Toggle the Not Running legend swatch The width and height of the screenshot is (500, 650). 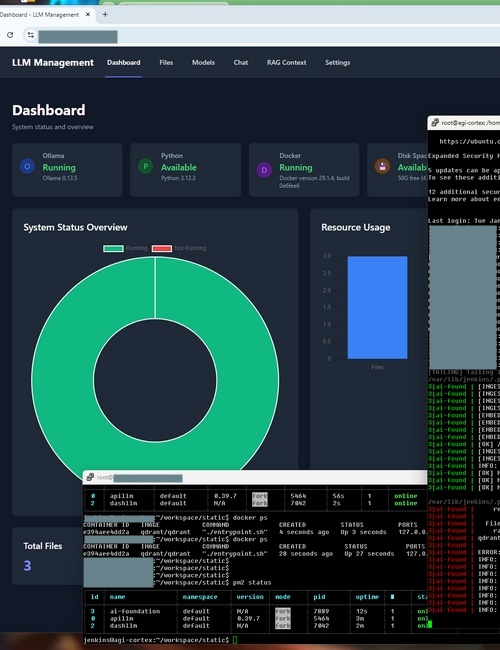[x=162, y=248]
